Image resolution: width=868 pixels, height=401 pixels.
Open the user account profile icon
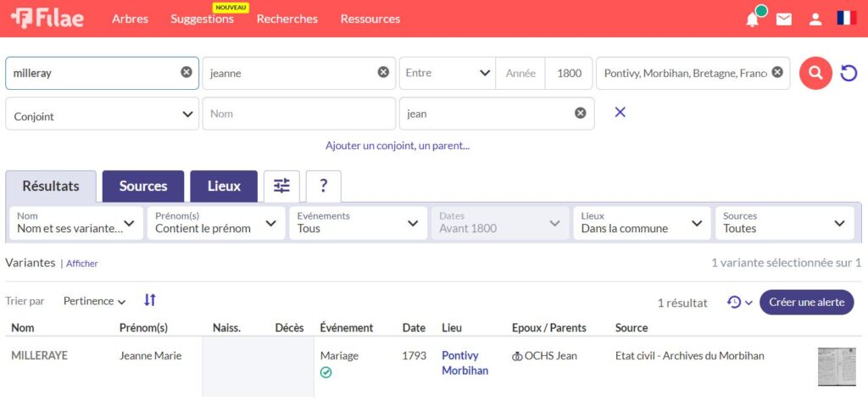pyautogui.click(x=815, y=19)
